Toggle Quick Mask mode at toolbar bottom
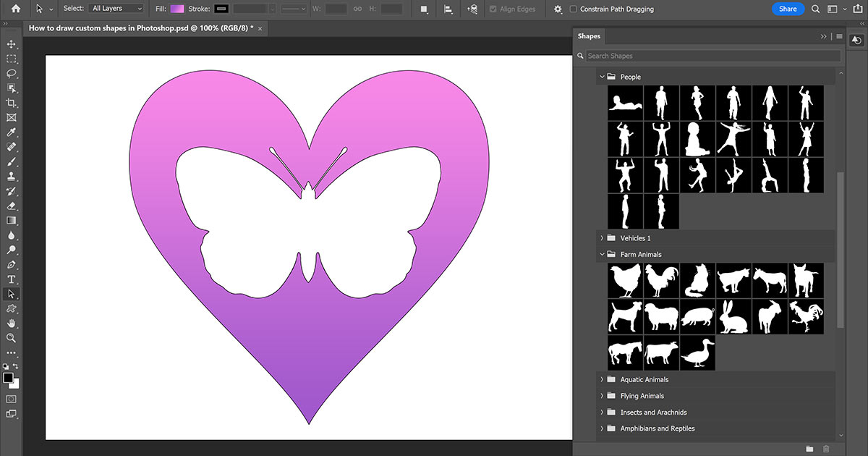 pyautogui.click(x=11, y=399)
